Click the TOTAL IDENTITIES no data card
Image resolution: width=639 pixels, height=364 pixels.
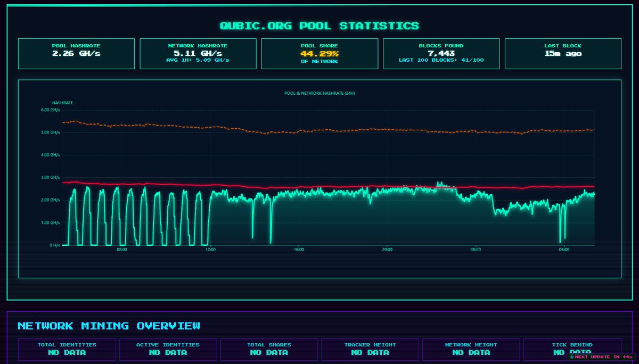click(x=67, y=349)
